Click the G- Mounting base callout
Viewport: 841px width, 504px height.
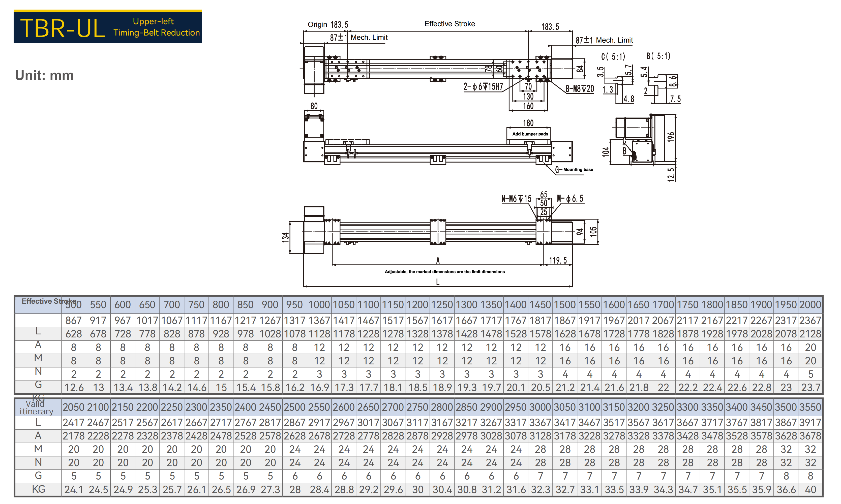coord(574,170)
